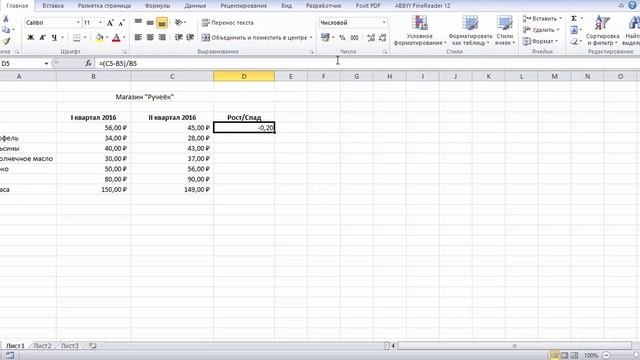Click the fx insert function icon
Image resolution: width=640 pixels, height=360 pixels.
click(x=88, y=64)
